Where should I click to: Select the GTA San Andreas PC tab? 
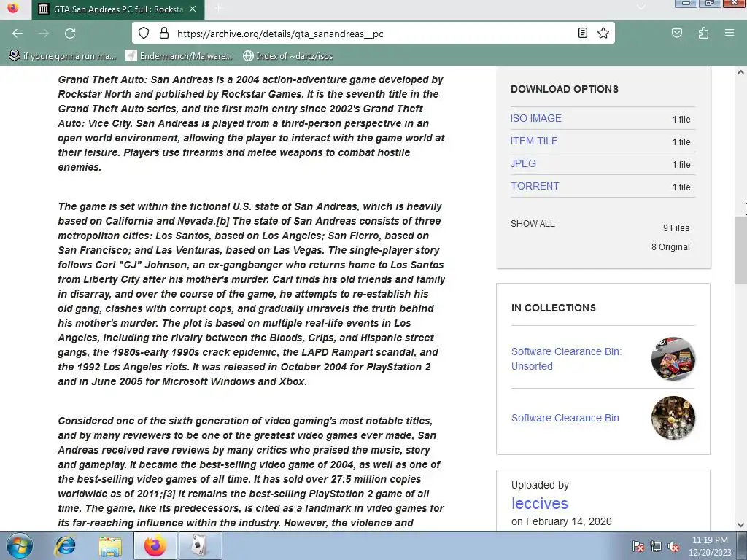tap(118, 9)
